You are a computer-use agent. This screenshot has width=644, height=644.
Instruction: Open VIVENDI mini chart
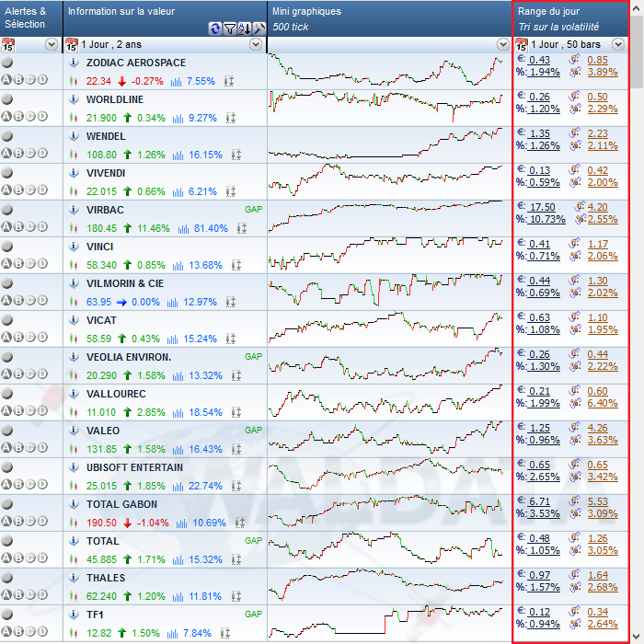click(x=386, y=180)
